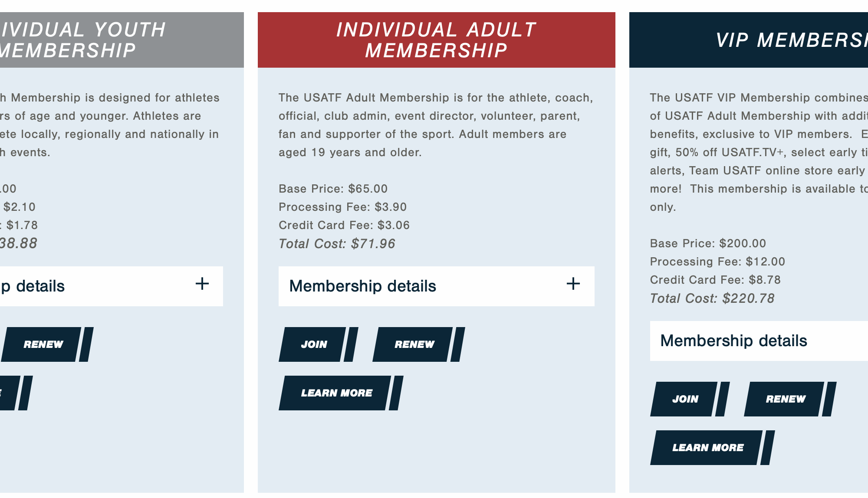The height and width of the screenshot is (498, 868).
Task: Click RENEW under VIP Membership
Action: [x=785, y=399]
